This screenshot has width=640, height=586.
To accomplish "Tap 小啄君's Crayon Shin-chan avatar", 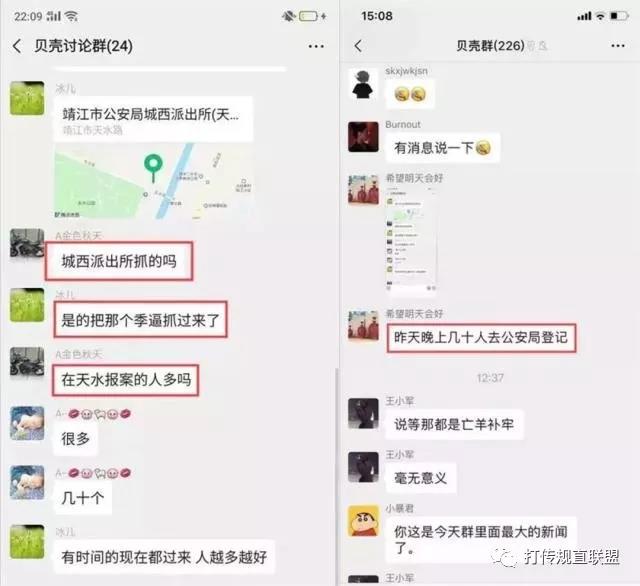I will (x=363, y=521).
